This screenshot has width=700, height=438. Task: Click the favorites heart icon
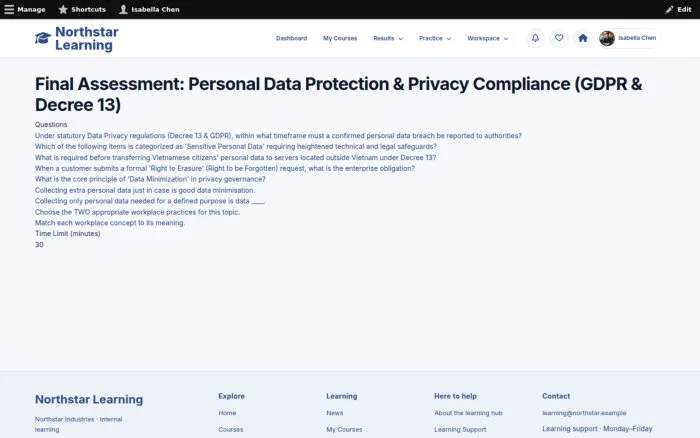point(559,38)
